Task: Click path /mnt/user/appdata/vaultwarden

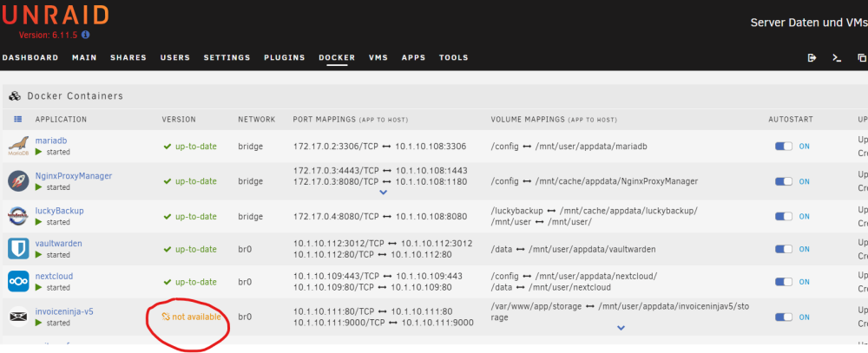Action: (592, 249)
